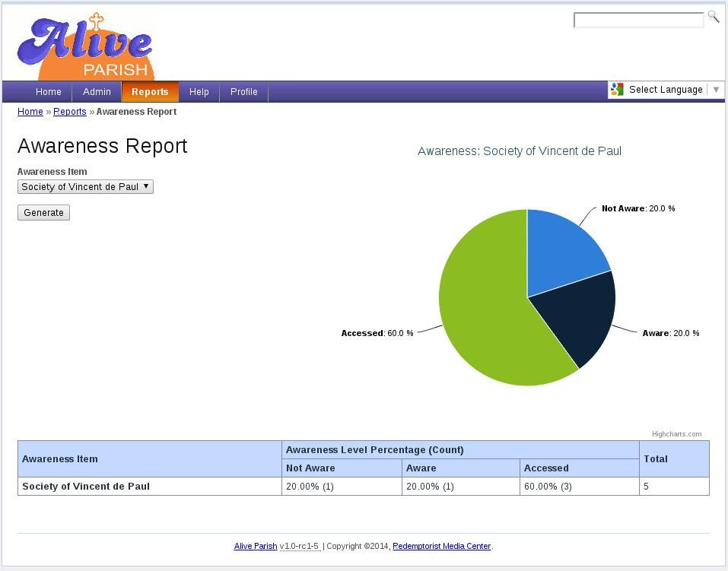Click the Generate button
728x571 pixels.
tap(43, 212)
